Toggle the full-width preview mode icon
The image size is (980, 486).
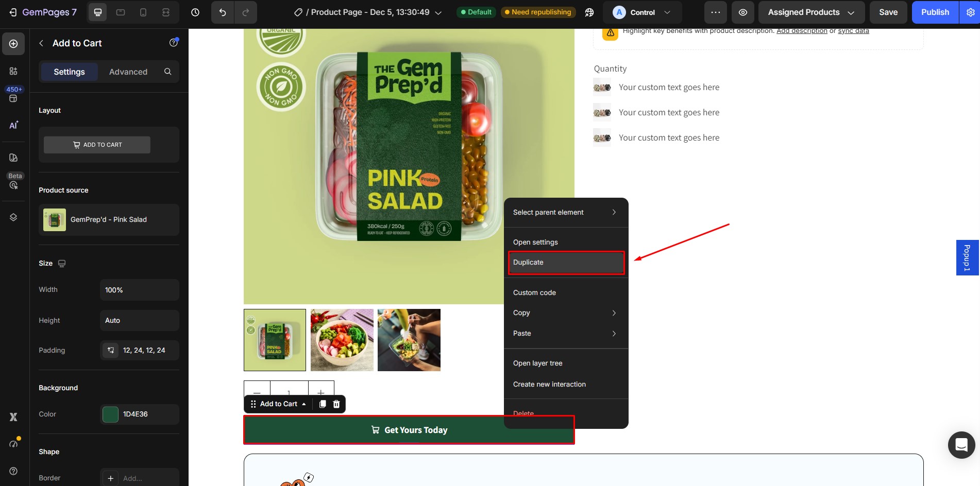(166, 12)
